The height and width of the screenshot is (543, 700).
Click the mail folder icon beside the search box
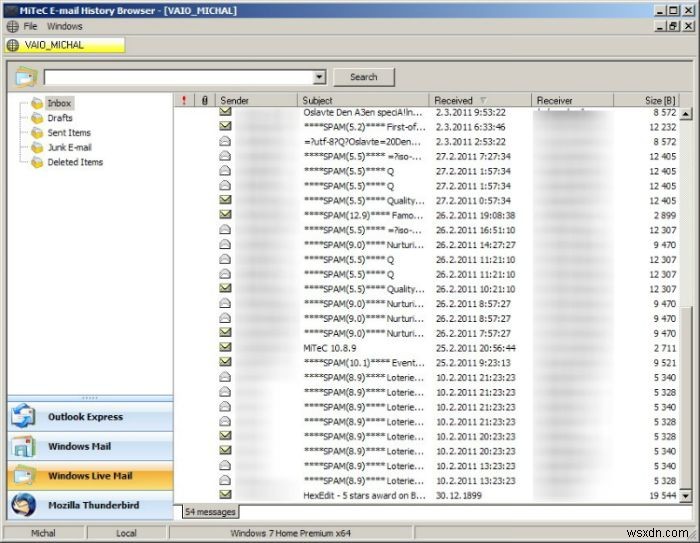(26, 77)
